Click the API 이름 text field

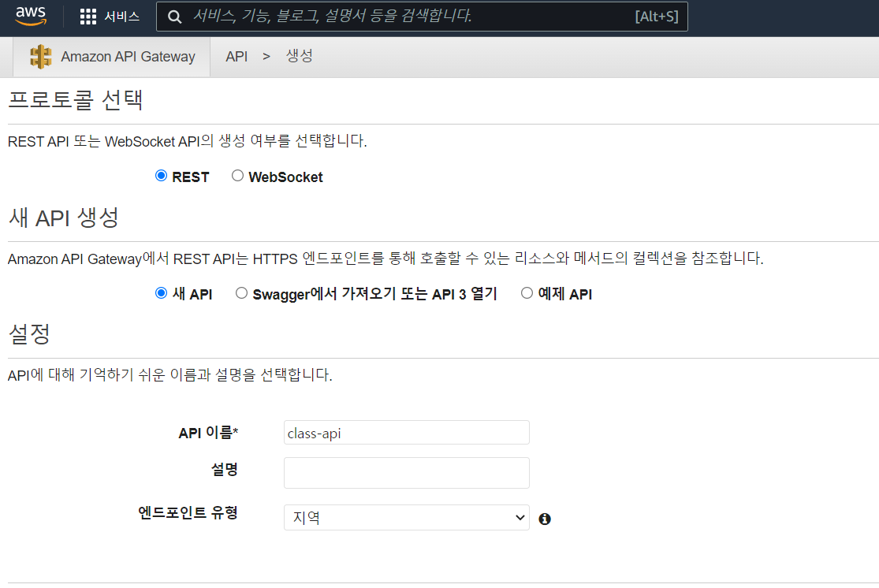coord(407,433)
